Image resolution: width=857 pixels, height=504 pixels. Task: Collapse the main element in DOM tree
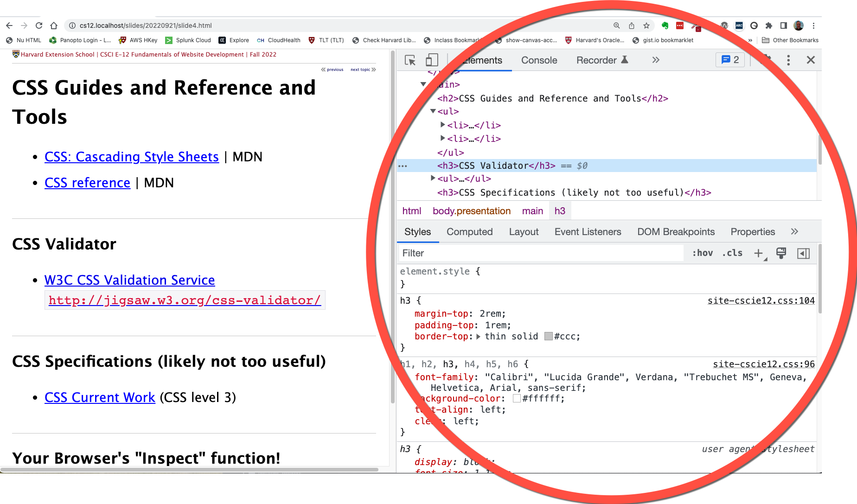click(423, 84)
